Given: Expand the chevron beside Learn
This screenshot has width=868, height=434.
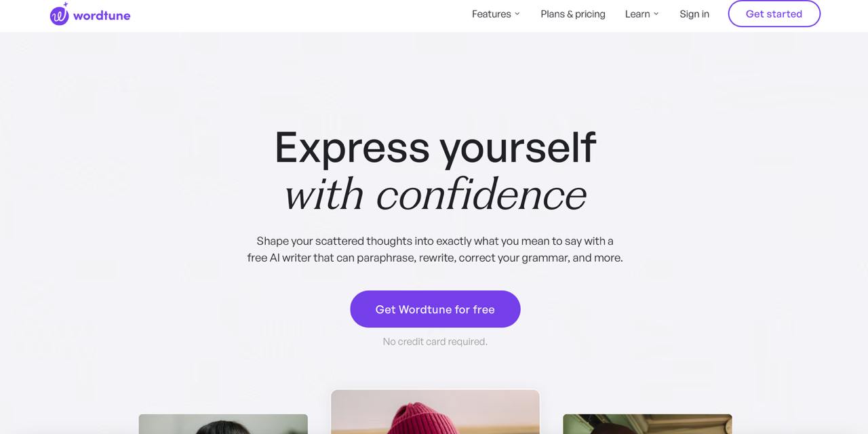Looking at the screenshot, I should click(656, 14).
